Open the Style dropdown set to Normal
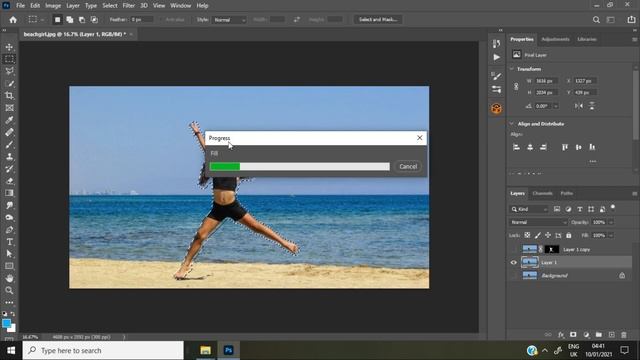 click(229, 20)
